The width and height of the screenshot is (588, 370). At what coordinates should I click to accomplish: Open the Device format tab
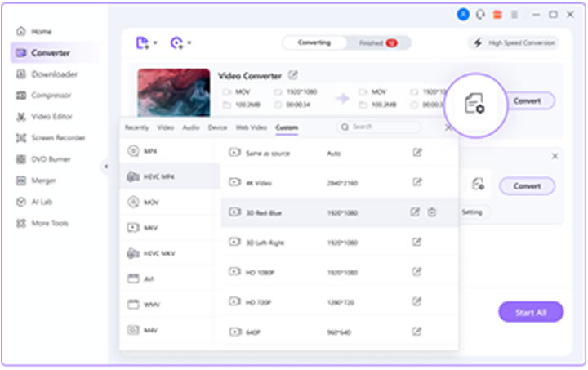tap(217, 127)
